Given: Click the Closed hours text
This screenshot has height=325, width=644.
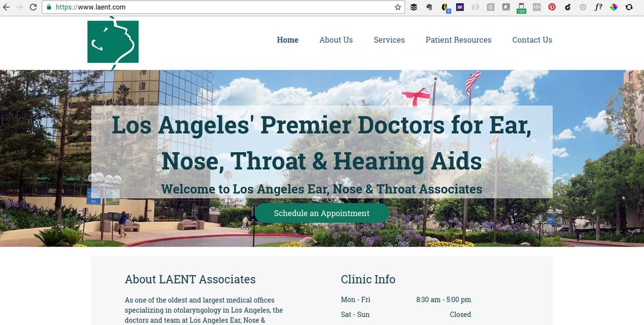Looking at the screenshot, I should [x=460, y=314].
